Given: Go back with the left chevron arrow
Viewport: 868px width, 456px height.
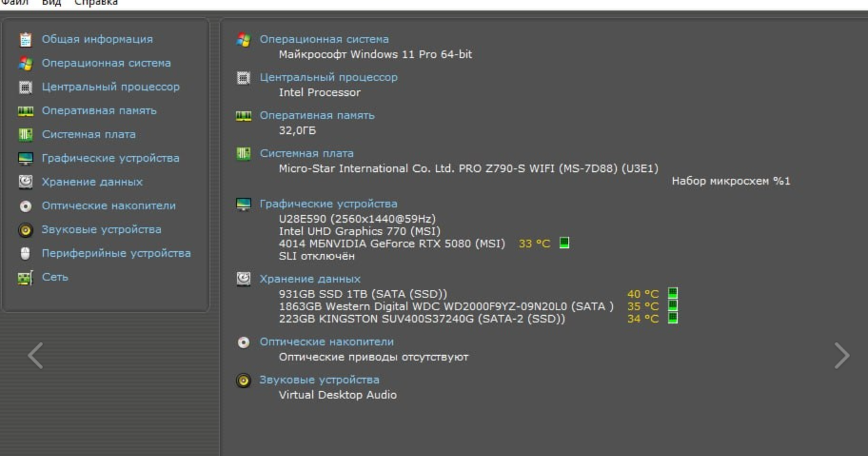Looking at the screenshot, I should [36, 356].
